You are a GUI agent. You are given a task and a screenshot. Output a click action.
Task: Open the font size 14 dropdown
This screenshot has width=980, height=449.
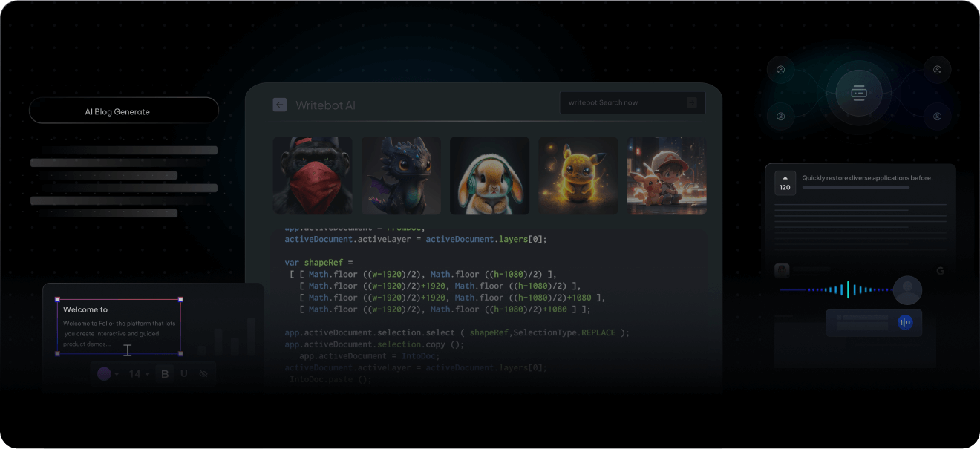tap(139, 374)
